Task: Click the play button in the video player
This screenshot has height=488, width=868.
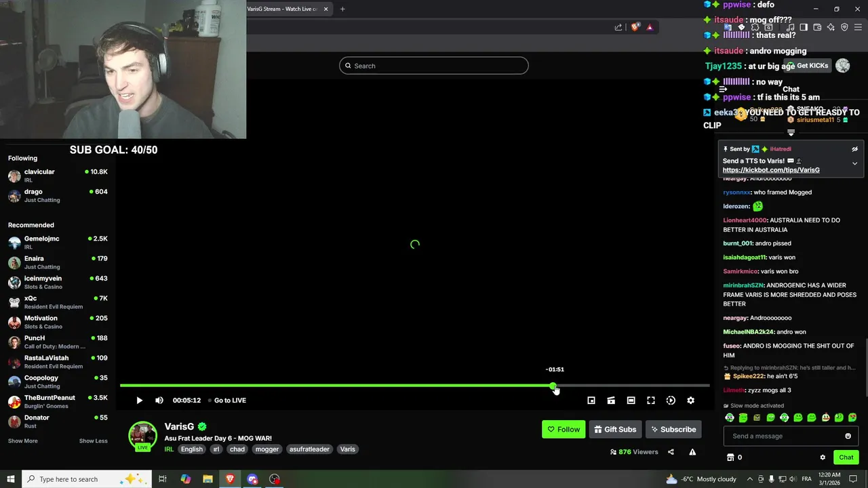Action: pyautogui.click(x=139, y=401)
